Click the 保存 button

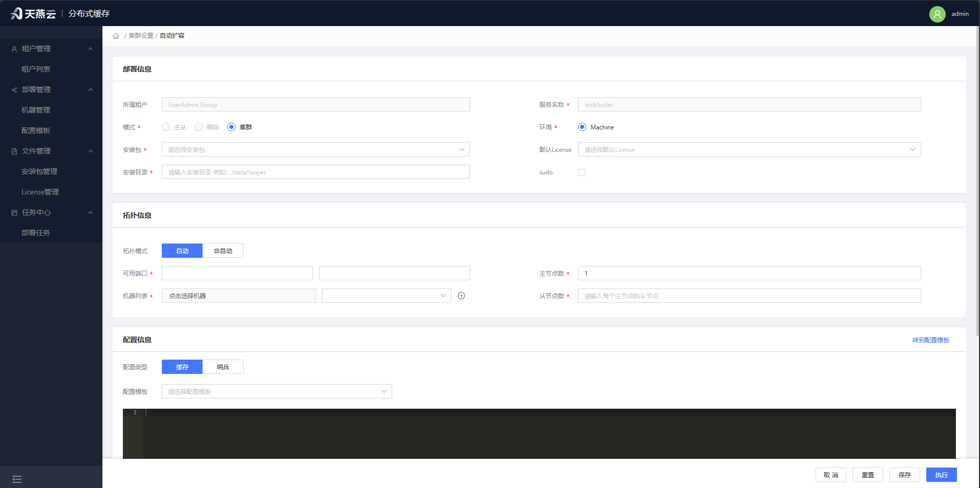tap(905, 475)
